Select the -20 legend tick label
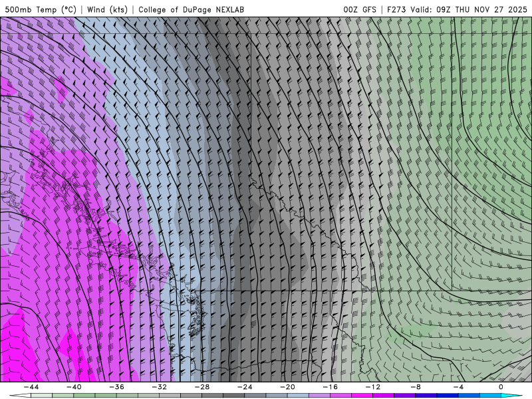This screenshot has width=532, height=399. pyautogui.click(x=287, y=387)
